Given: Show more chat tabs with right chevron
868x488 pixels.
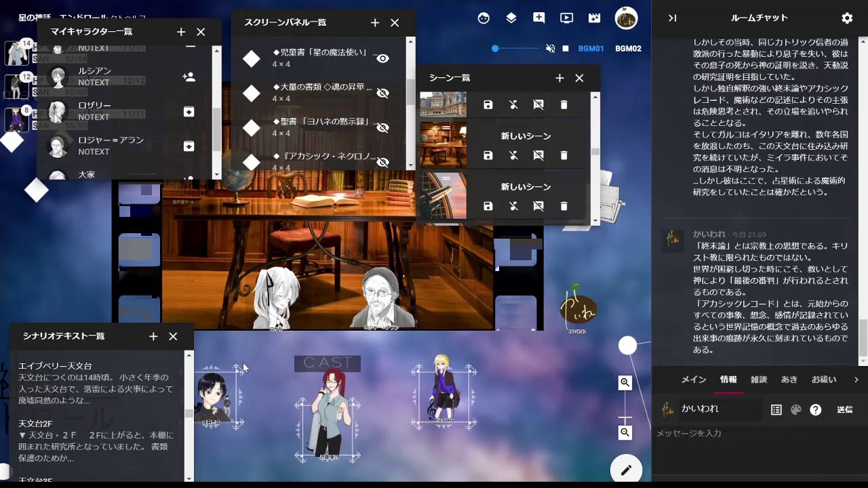Looking at the screenshot, I should (x=856, y=380).
